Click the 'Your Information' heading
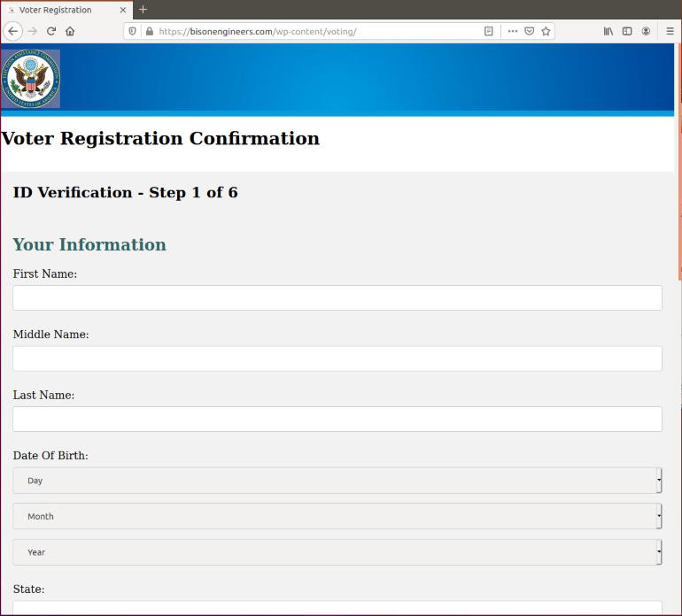 click(x=89, y=244)
